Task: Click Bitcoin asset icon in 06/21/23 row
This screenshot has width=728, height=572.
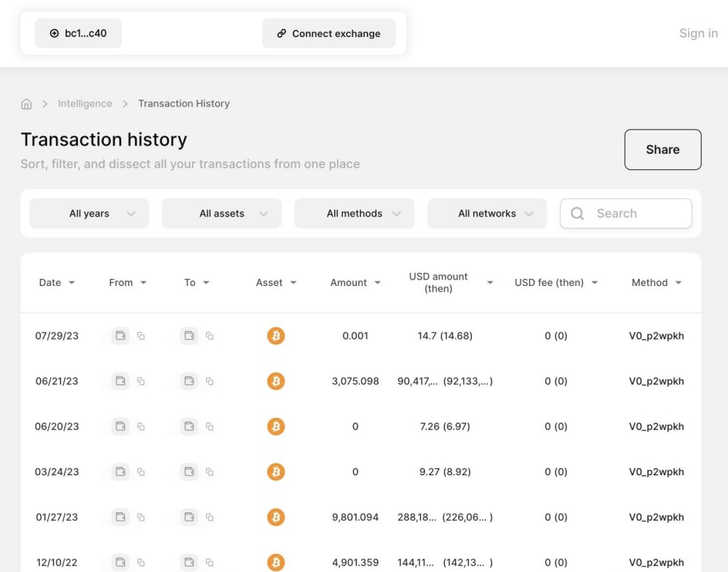Action: (276, 381)
